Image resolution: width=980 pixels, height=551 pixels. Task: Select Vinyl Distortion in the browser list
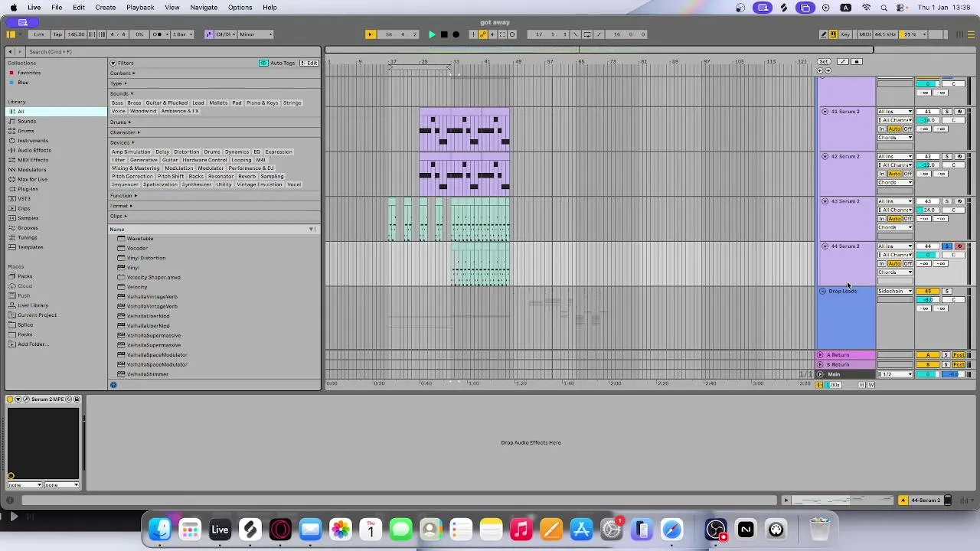point(145,258)
